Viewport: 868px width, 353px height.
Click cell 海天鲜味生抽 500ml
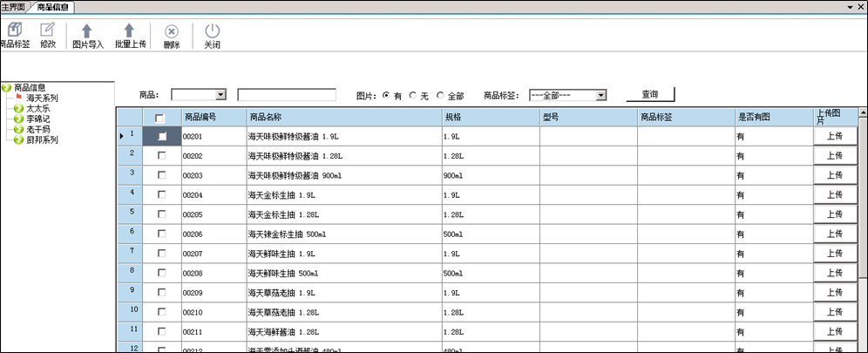pyautogui.click(x=344, y=273)
